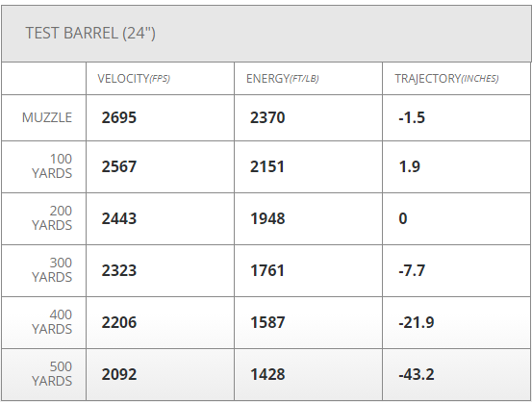Select the VELOCITY (FPS) column header
The height and width of the screenshot is (402, 532).
134,79
